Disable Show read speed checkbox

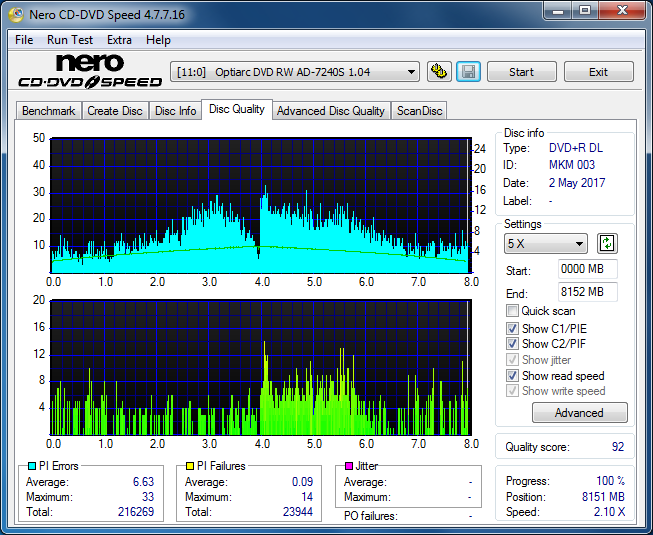(512, 376)
